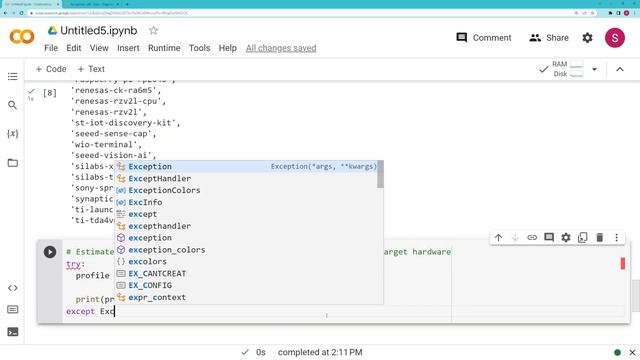Open the Tools menu
Screen dimensions: 640x360
coord(199,48)
